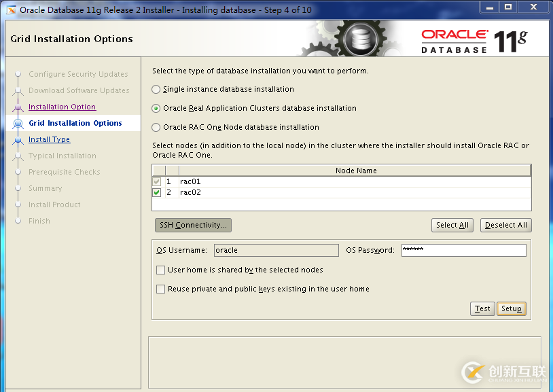Enable Reuse private and public keys checkbox
This screenshot has height=392, width=553.
[160, 289]
